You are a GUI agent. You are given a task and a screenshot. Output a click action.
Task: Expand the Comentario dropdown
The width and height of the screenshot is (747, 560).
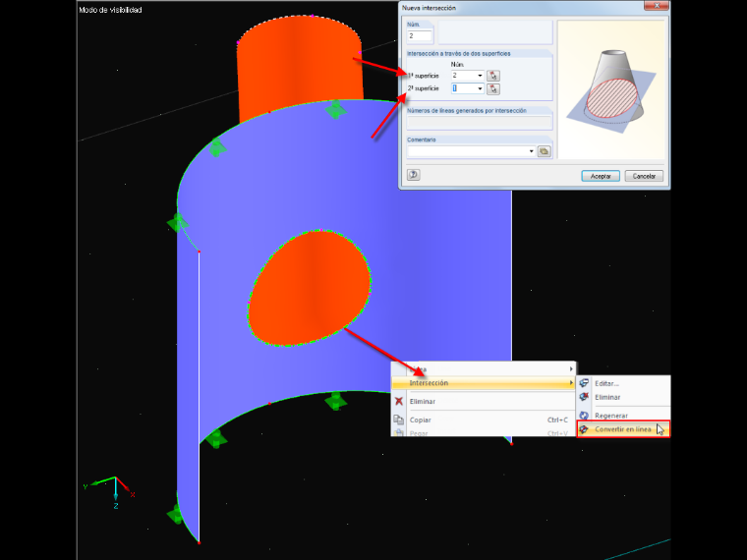531,151
